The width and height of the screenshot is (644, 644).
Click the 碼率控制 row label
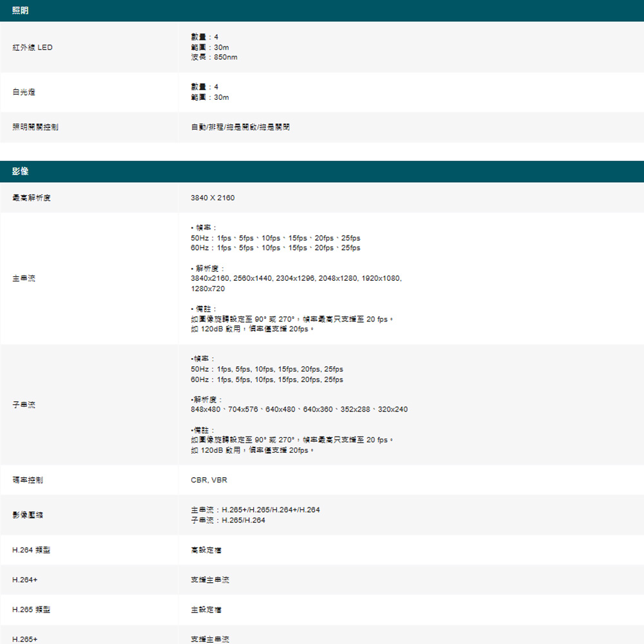click(x=28, y=480)
